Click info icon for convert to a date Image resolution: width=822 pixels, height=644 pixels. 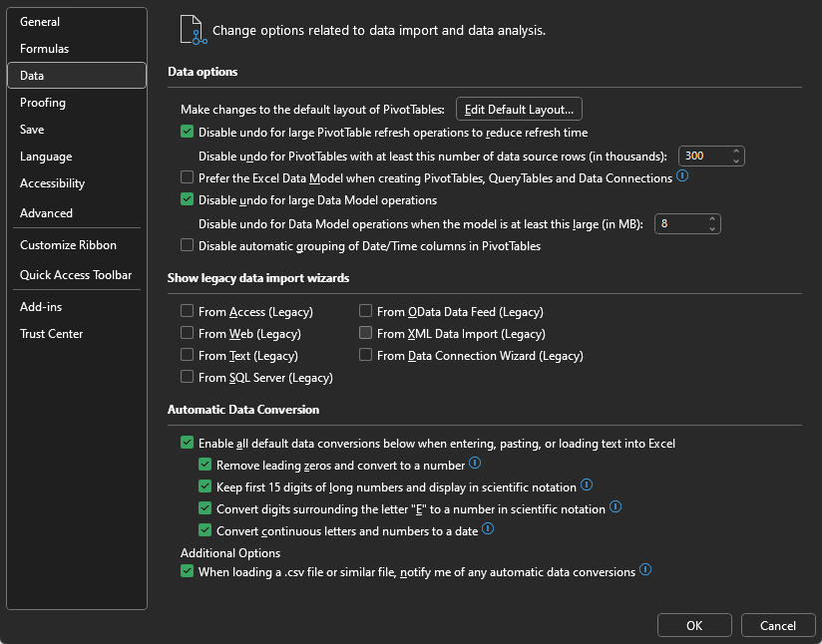point(488,529)
